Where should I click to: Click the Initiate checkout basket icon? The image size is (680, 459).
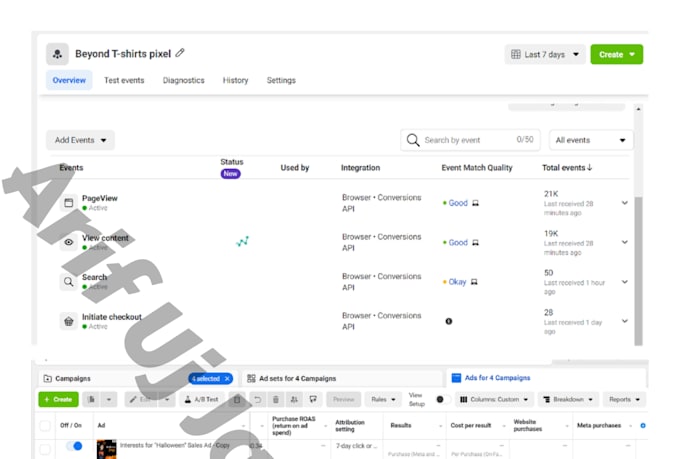pos(69,321)
